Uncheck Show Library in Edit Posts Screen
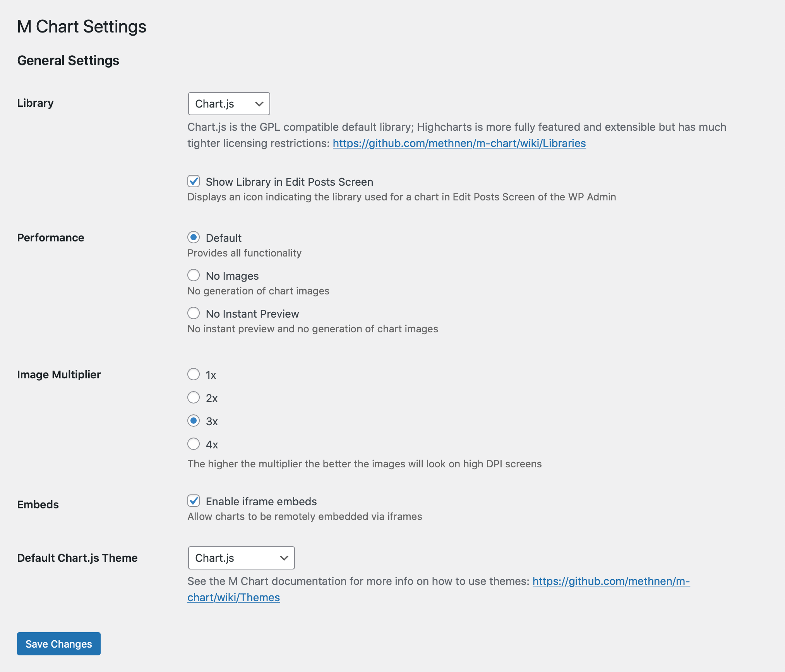Viewport: 785px width, 672px height. [x=194, y=181]
